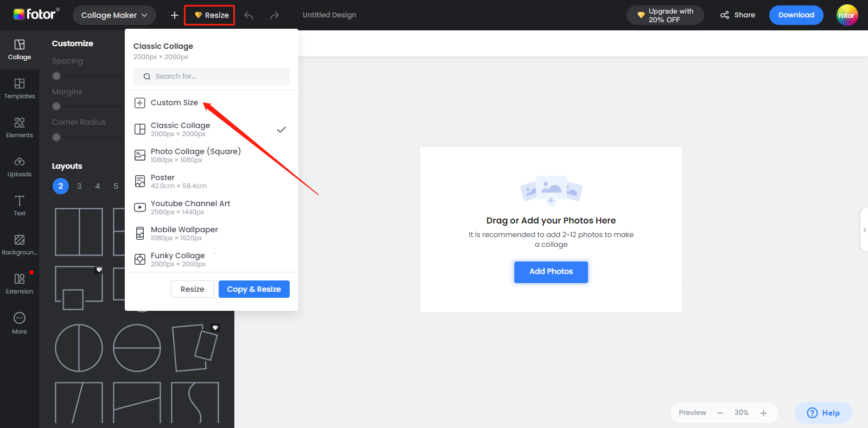The image size is (868, 428).
Task: Click the Resize premium button
Action: pos(209,15)
